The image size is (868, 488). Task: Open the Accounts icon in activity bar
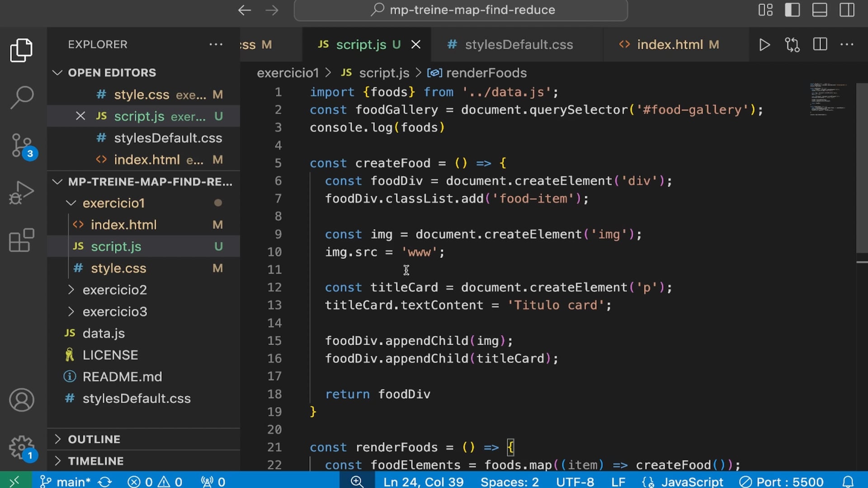[21, 400]
